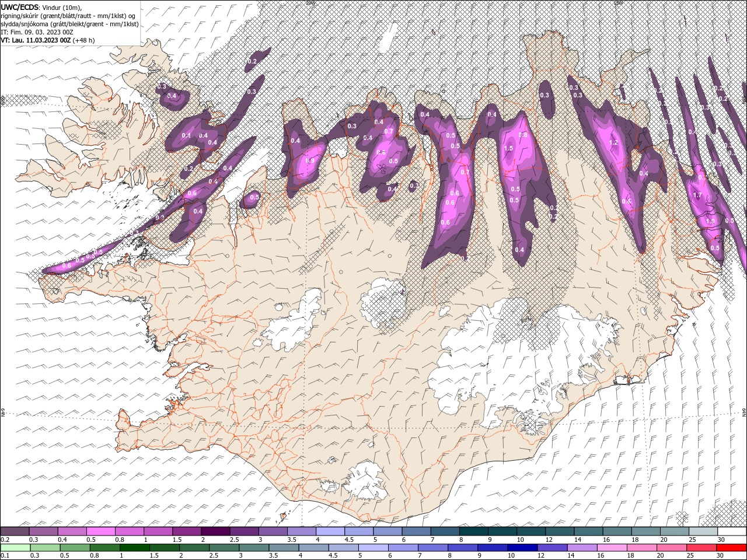747x560 pixels.
Task: Click the 1.7 snowfall value on the map
Action: (697, 195)
